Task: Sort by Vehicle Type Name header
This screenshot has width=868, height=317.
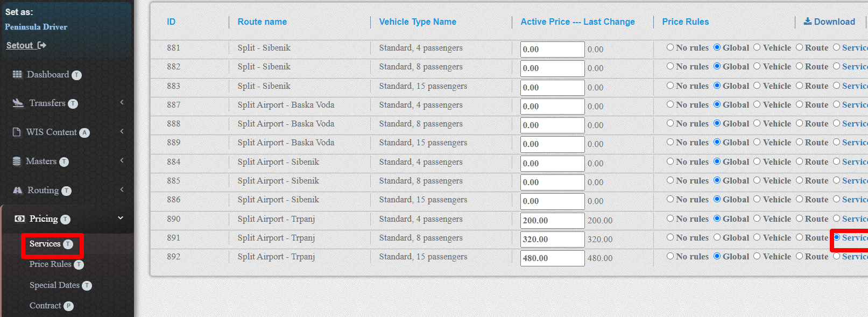Action: [418, 22]
